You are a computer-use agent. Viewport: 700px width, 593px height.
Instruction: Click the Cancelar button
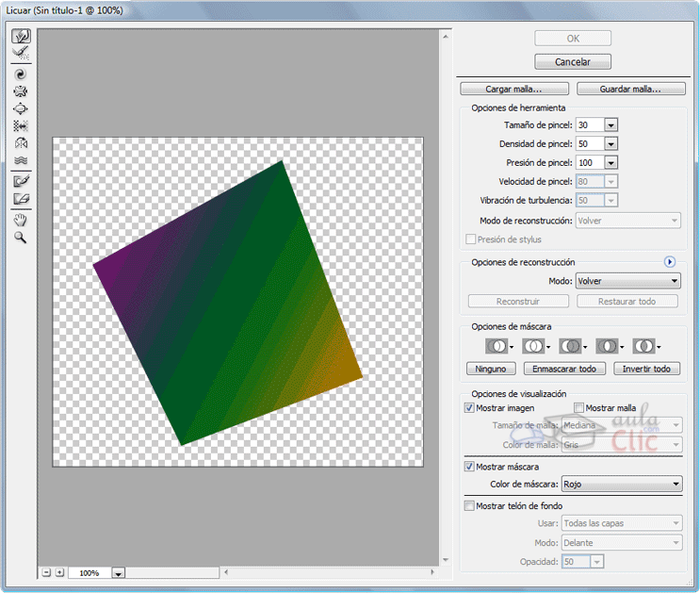(x=573, y=62)
